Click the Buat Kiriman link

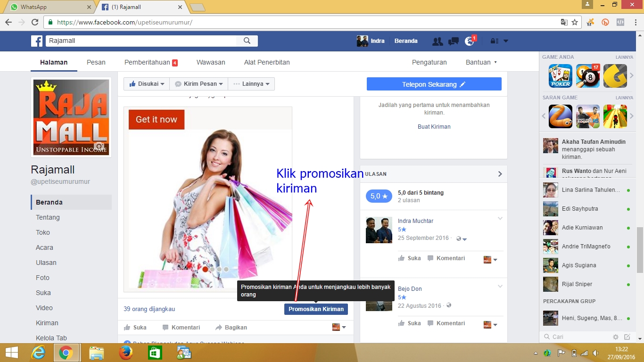tap(434, 127)
